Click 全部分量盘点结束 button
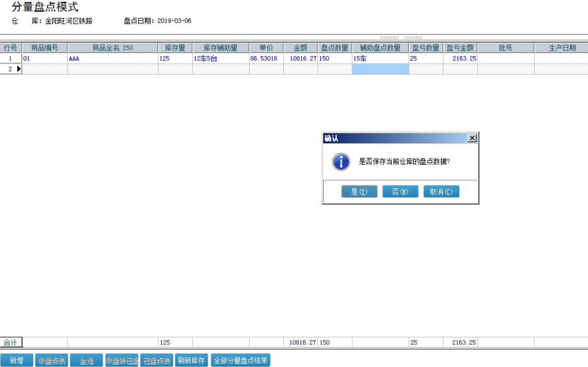 pyautogui.click(x=241, y=361)
